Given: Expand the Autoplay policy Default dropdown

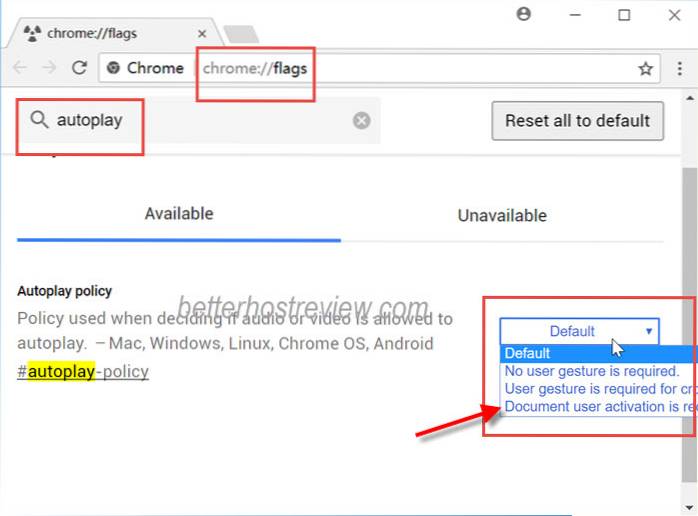Looking at the screenshot, I should click(579, 331).
